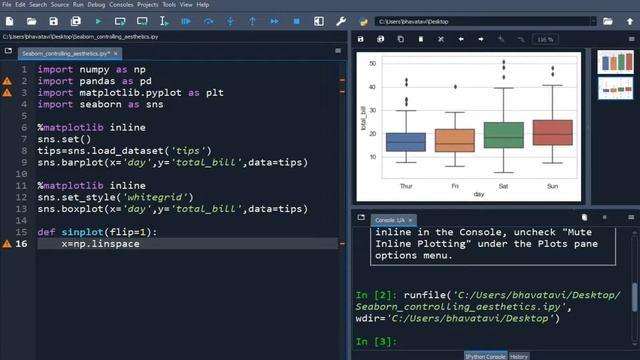Screen dimensions: 640x360
Task: Show the previous plot arrow
Action: coord(461,39)
